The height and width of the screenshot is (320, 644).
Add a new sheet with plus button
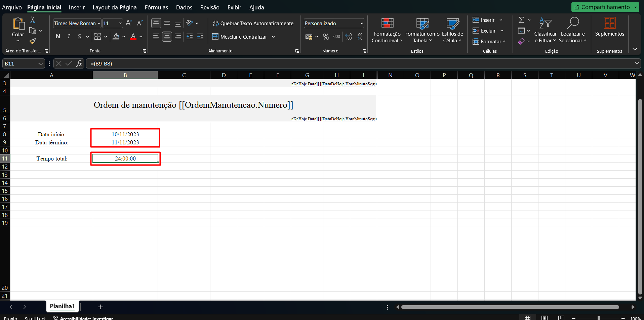[100, 307]
